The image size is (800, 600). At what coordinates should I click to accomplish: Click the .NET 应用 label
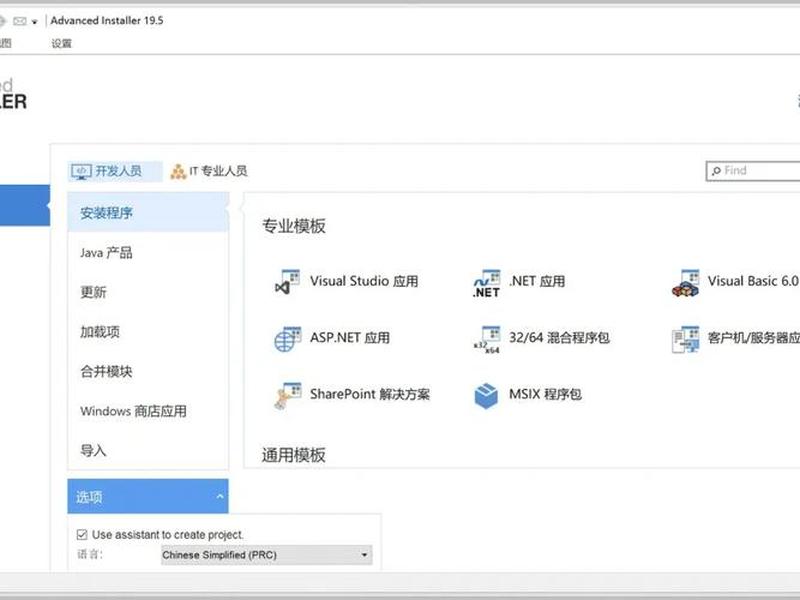537,282
